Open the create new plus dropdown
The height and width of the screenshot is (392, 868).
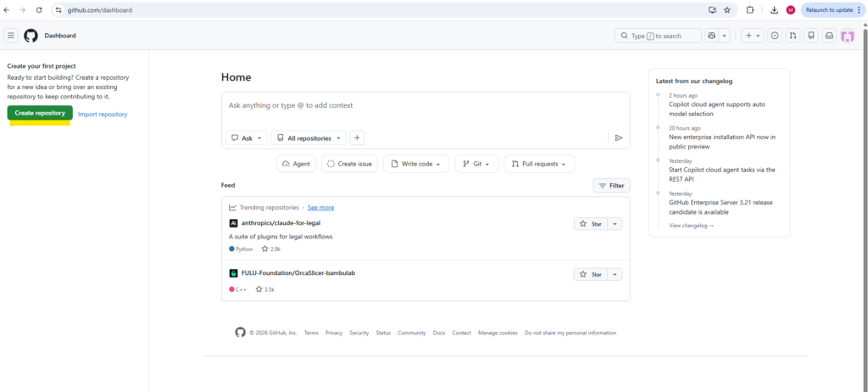tap(753, 36)
